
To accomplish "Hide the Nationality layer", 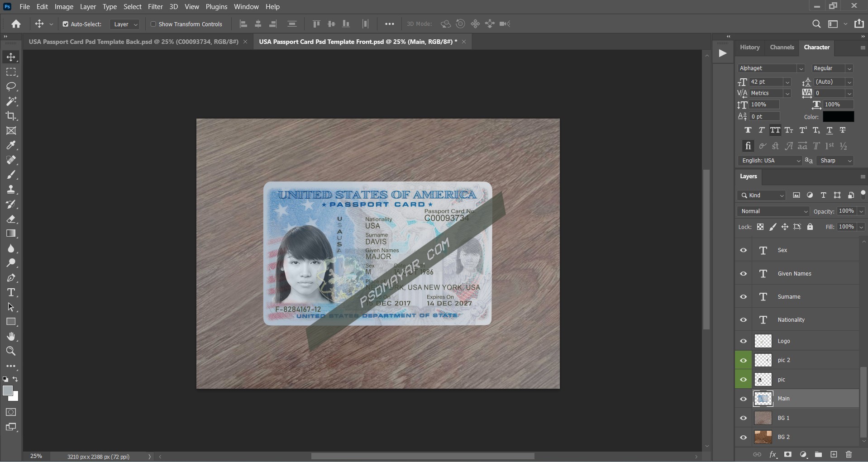I will coord(744,320).
